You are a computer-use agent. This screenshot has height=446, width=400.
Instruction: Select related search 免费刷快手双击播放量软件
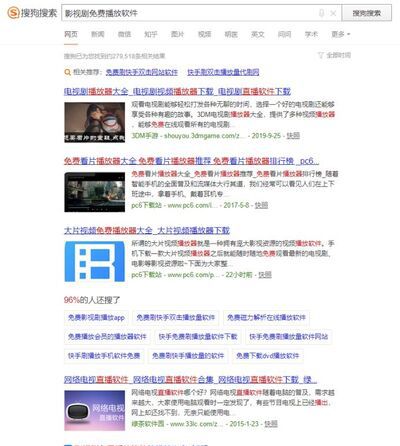click(176, 317)
